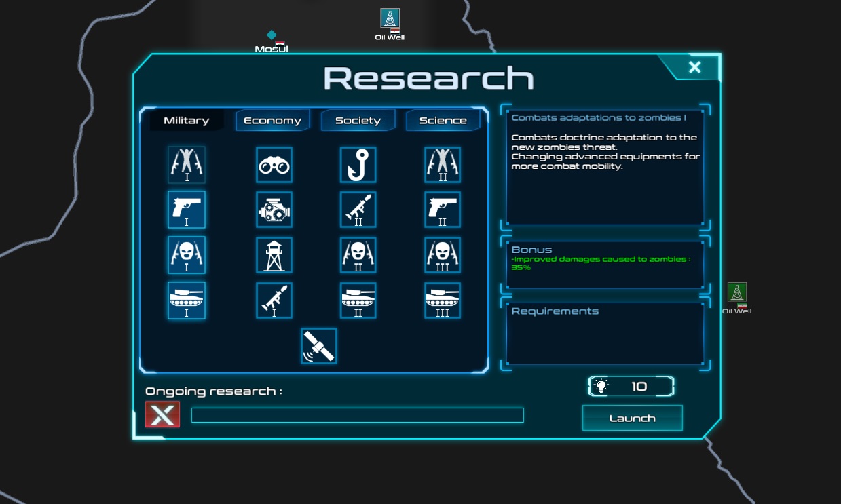Click the Research window title
This screenshot has height=504, width=841.
click(429, 78)
